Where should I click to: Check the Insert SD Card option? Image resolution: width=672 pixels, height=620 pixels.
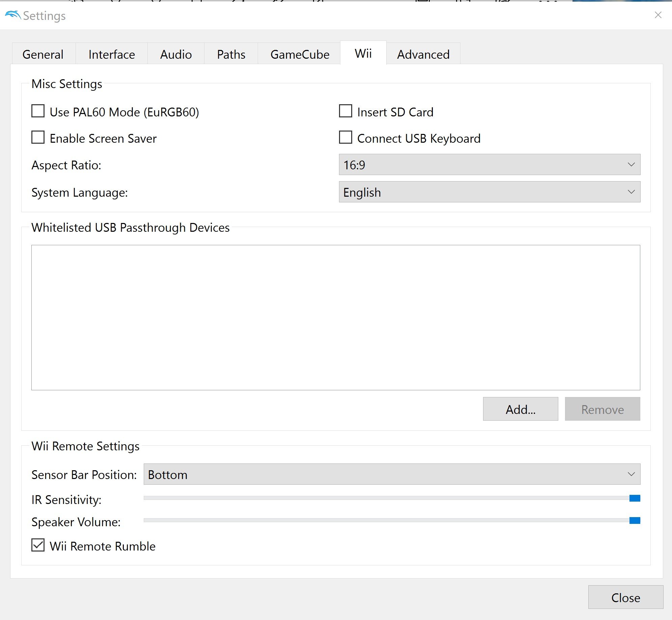[345, 111]
